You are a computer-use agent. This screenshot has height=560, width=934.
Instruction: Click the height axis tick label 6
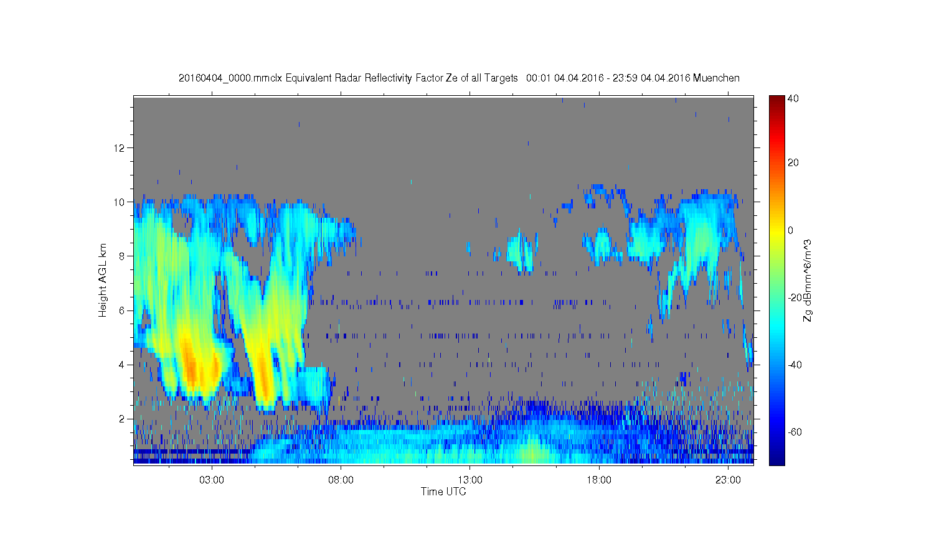(x=122, y=310)
